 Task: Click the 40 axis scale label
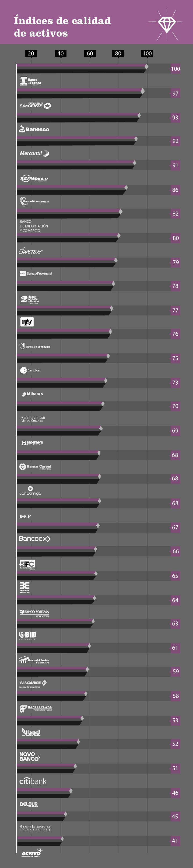[61, 53]
